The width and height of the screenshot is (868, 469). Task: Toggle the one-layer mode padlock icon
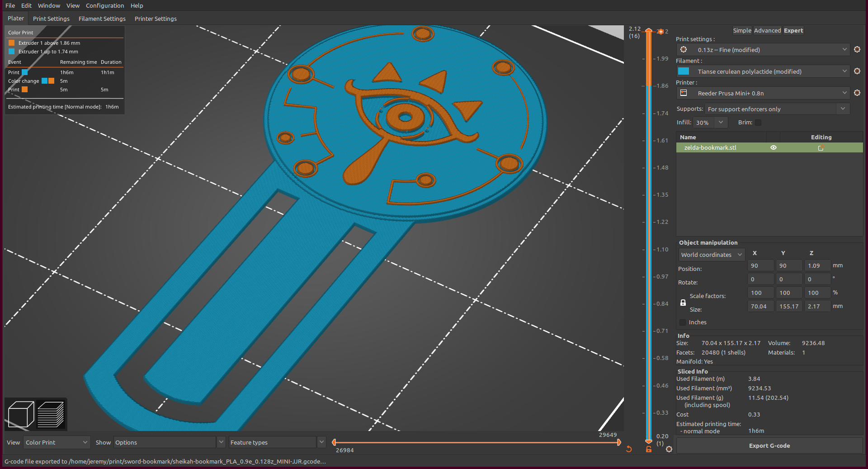[x=649, y=449]
